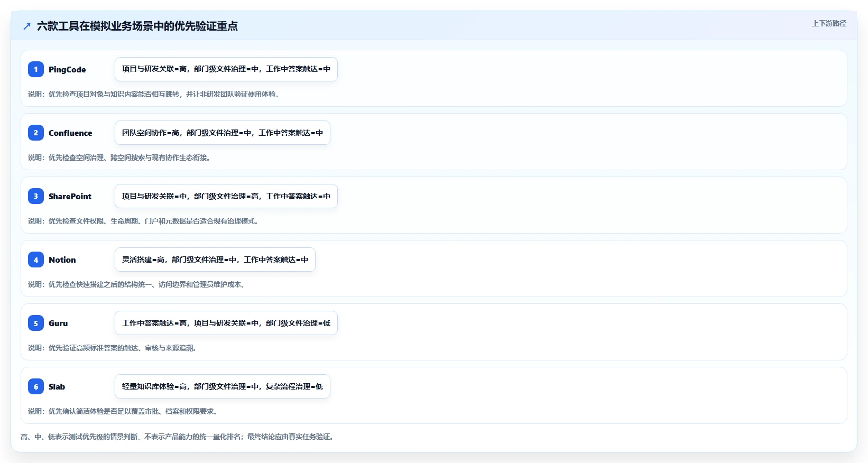Select number badge 4 for Notion

36,260
